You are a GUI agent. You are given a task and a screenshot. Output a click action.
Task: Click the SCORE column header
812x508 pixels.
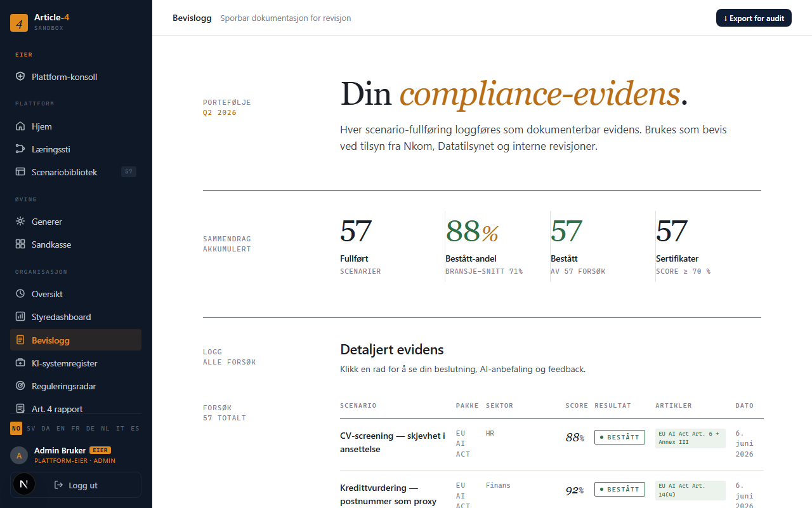click(x=577, y=405)
